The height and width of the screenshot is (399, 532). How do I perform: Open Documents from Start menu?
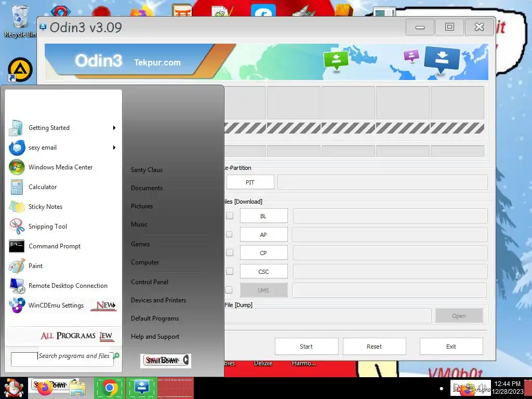pos(147,188)
